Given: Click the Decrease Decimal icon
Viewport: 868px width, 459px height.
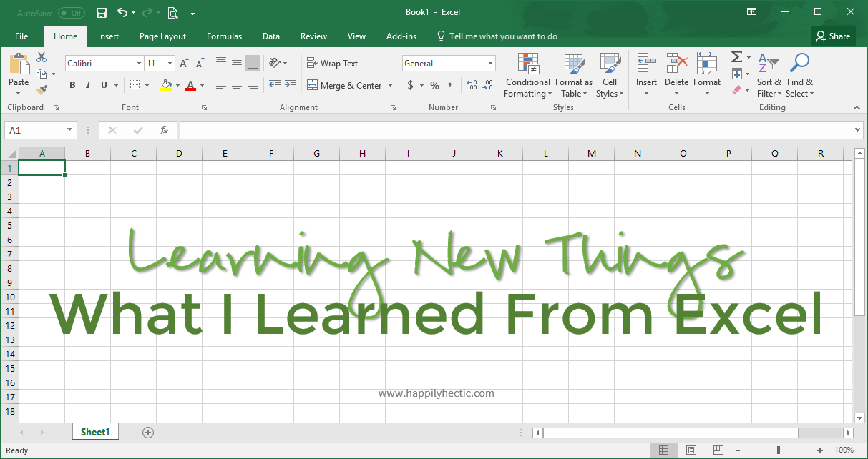Looking at the screenshot, I should coord(488,85).
